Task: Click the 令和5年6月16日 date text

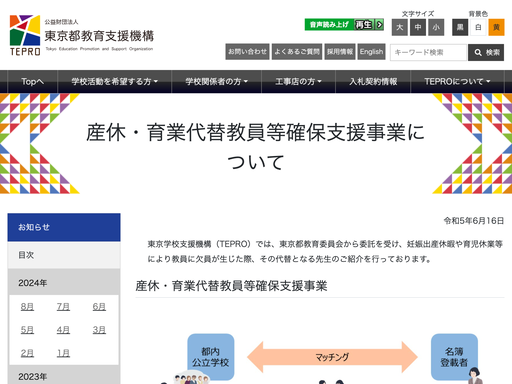Action: pos(474,221)
